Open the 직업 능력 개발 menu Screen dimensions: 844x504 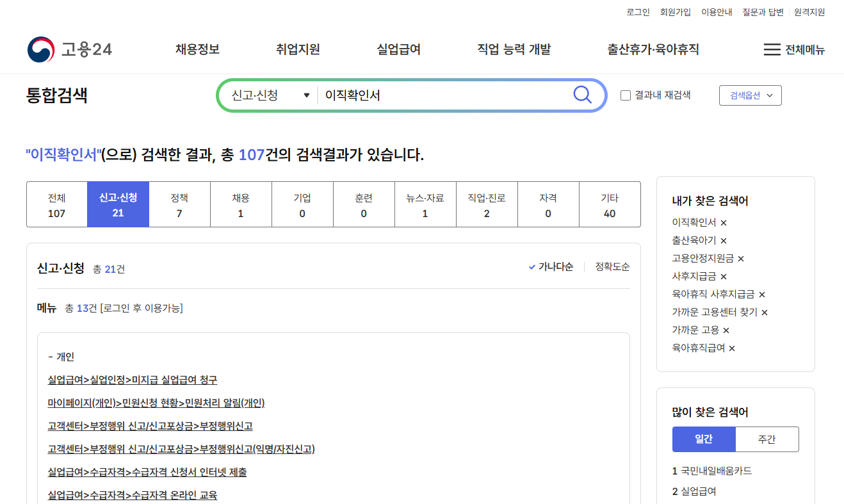point(514,49)
